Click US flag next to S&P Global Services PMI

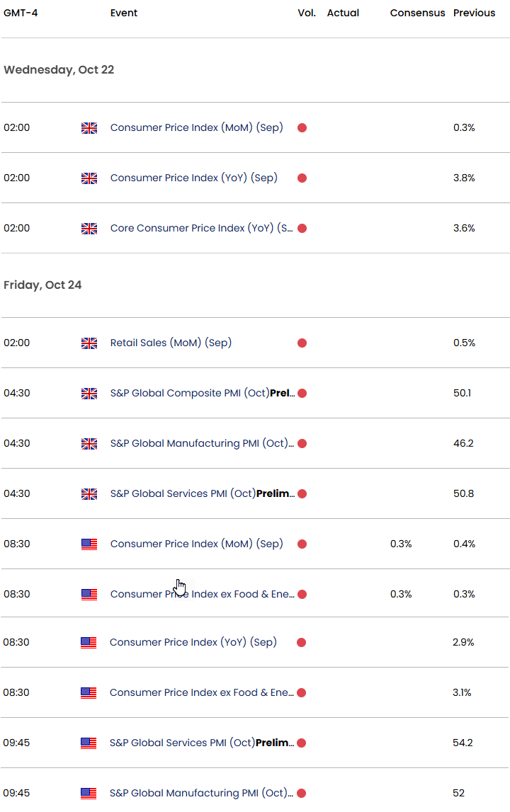pos(89,743)
